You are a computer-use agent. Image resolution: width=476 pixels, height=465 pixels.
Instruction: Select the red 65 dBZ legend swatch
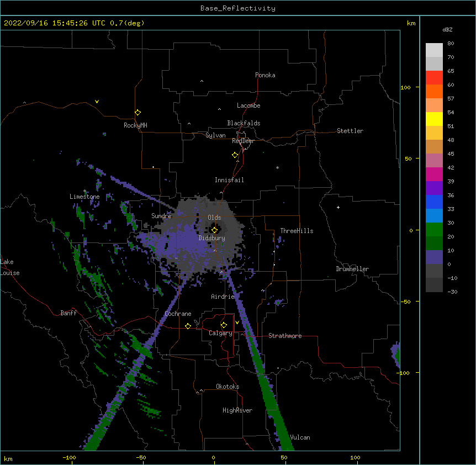[x=434, y=78]
